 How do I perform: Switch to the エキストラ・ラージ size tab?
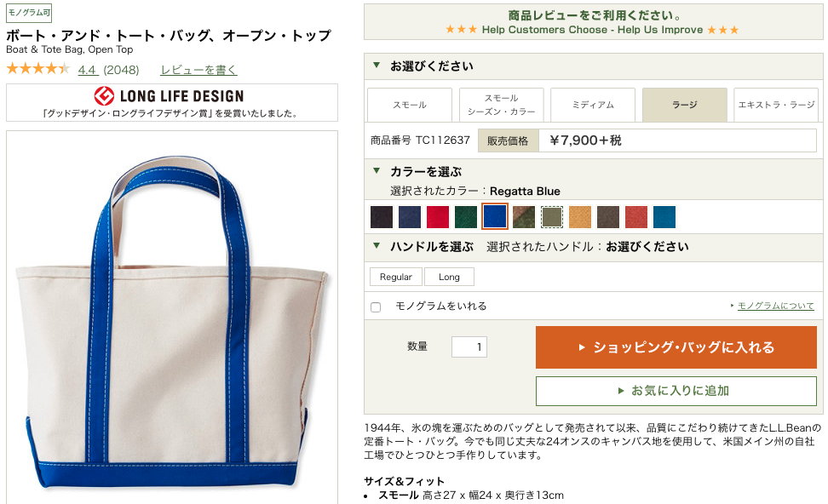(x=776, y=105)
